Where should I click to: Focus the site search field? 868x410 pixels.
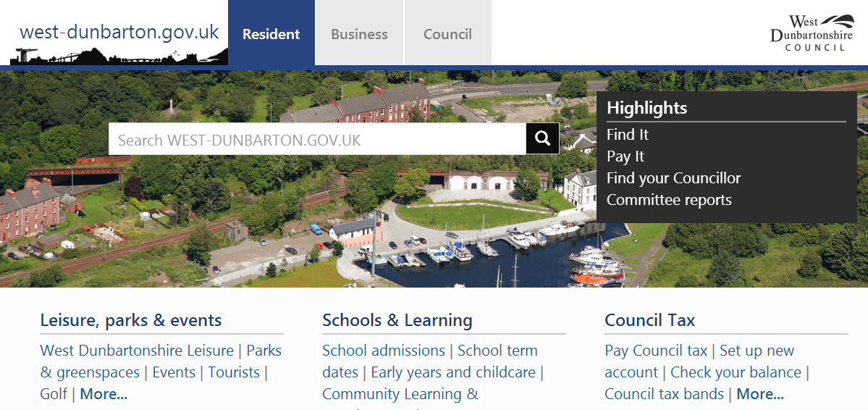point(317,139)
